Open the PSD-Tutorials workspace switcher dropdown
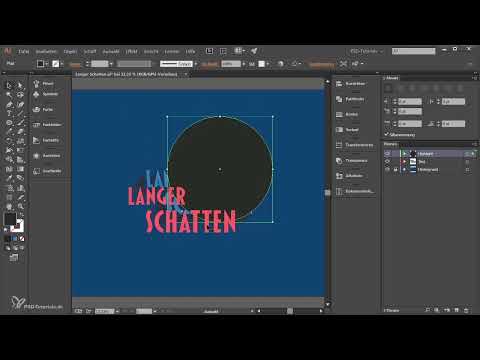Viewport: 480px width, 360px height. click(366, 51)
